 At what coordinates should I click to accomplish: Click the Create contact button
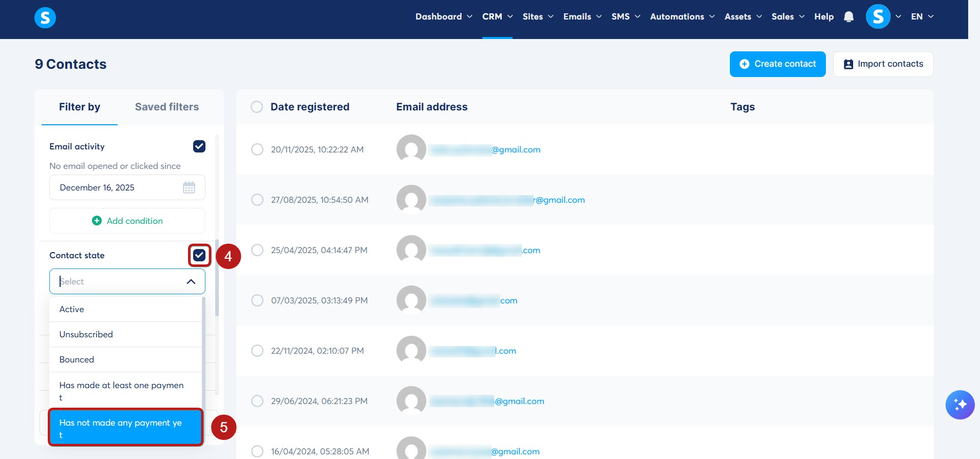coord(778,64)
